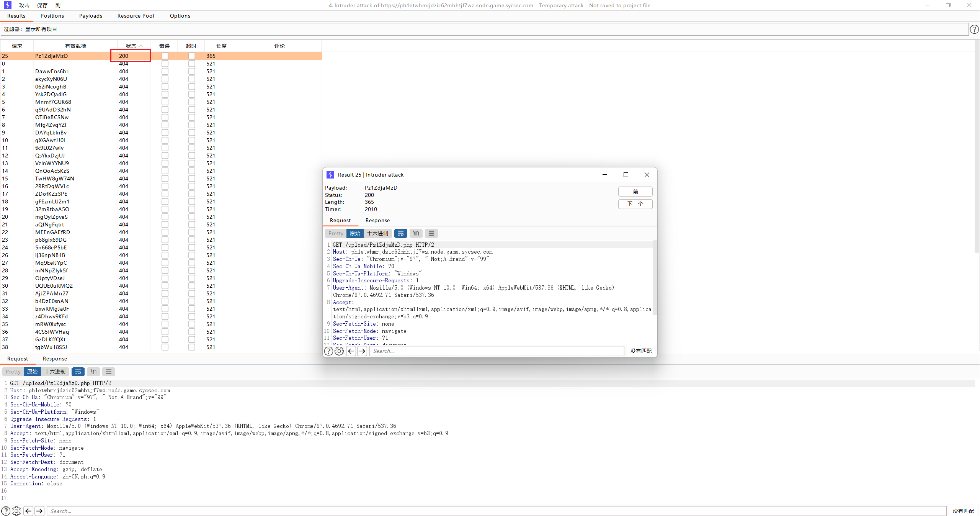
Task: Click the 下一个 next result button
Action: (x=635, y=204)
